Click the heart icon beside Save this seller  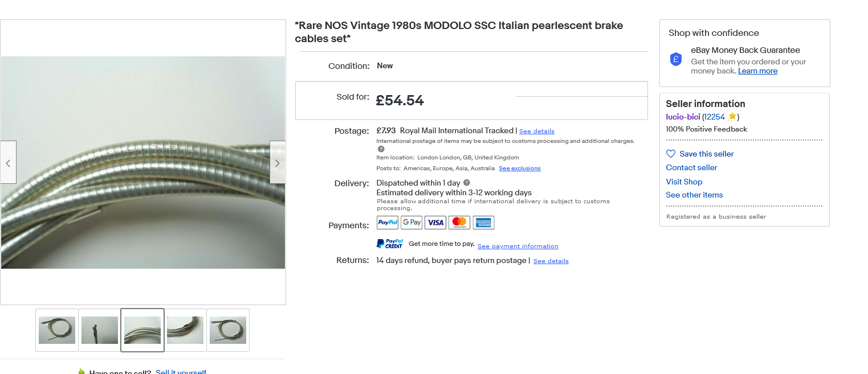tap(671, 154)
